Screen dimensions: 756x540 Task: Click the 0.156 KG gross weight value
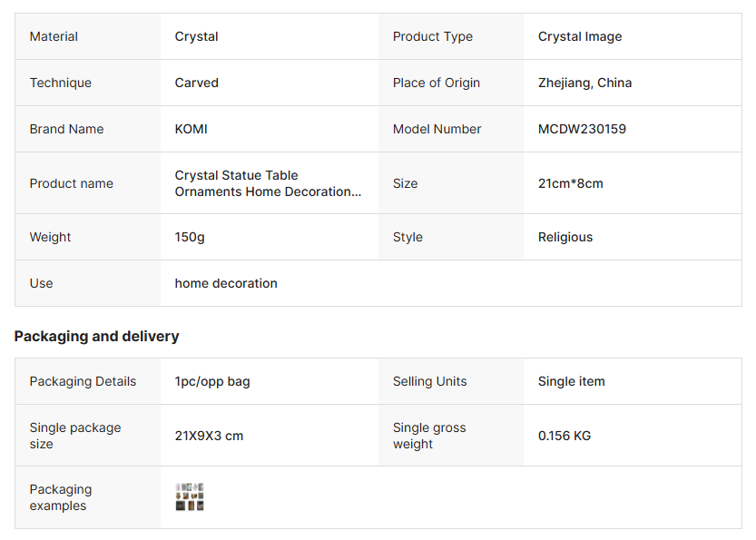(564, 436)
